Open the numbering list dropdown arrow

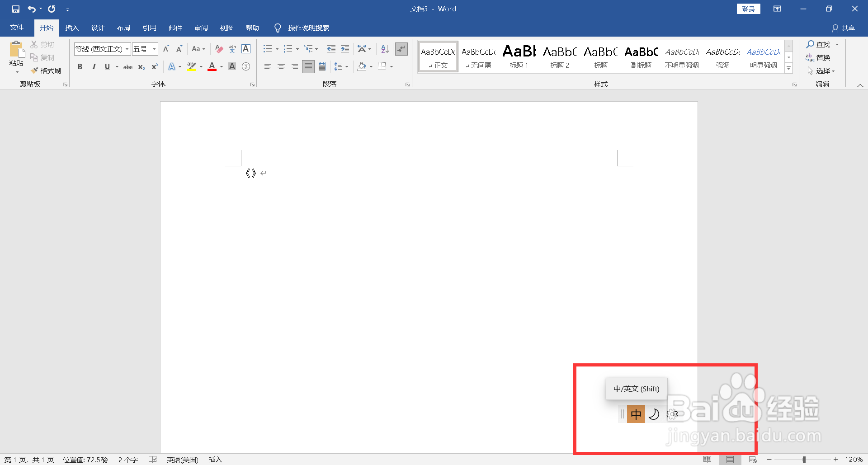pyautogui.click(x=297, y=49)
